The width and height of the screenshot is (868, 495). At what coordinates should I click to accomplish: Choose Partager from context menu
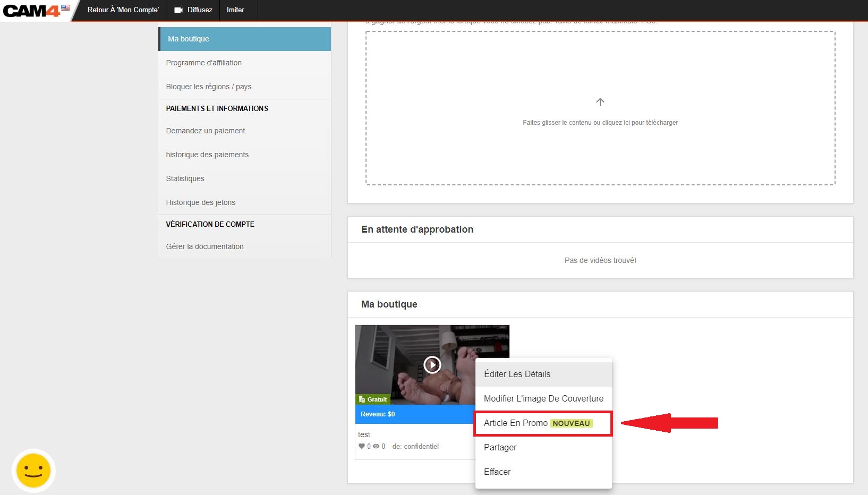click(x=500, y=447)
